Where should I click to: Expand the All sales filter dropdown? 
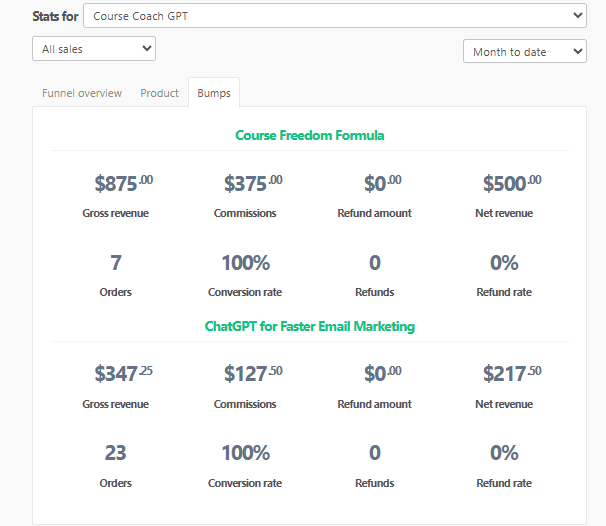click(94, 49)
